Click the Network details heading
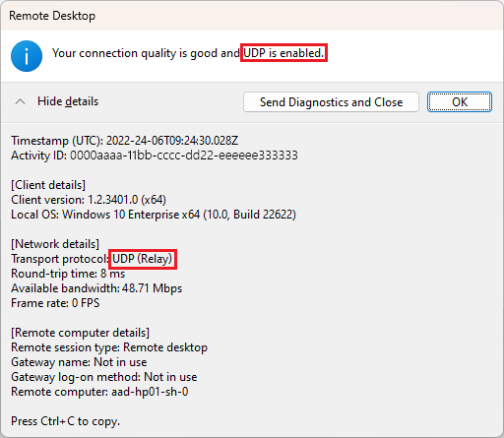The height and width of the screenshot is (438, 504). click(x=55, y=244)
